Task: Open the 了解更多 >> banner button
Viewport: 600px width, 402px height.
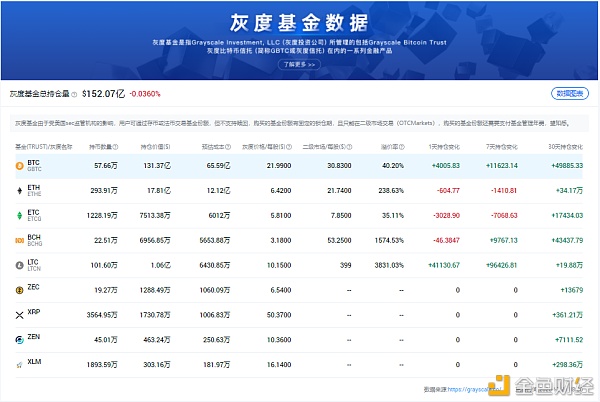Action: point(299,64)
